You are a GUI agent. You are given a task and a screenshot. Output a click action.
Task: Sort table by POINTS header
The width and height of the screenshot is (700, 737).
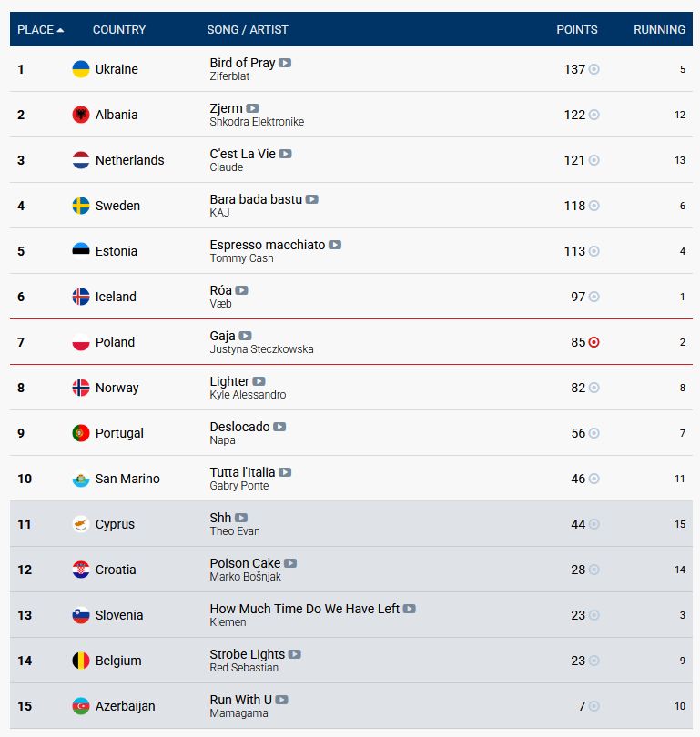point(577,30)
